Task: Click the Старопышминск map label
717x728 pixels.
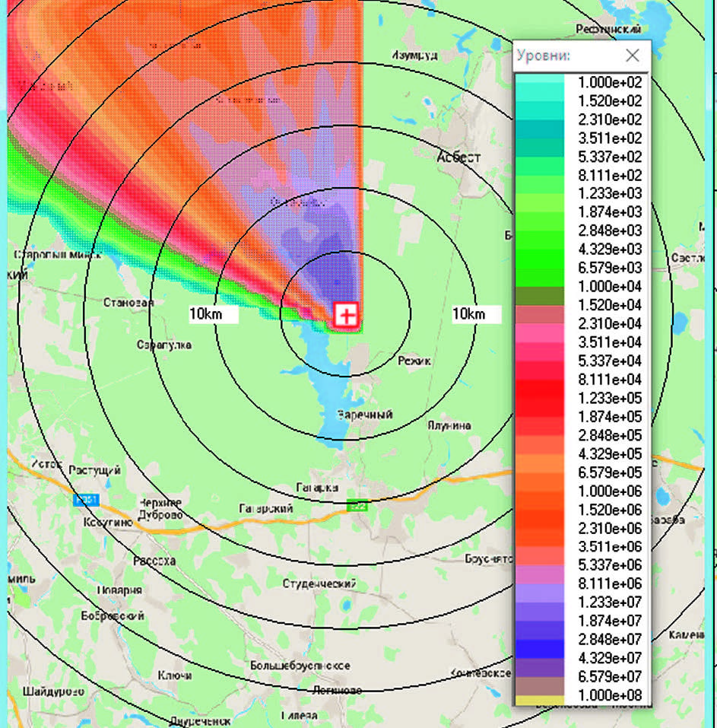Action: [58, 254]
